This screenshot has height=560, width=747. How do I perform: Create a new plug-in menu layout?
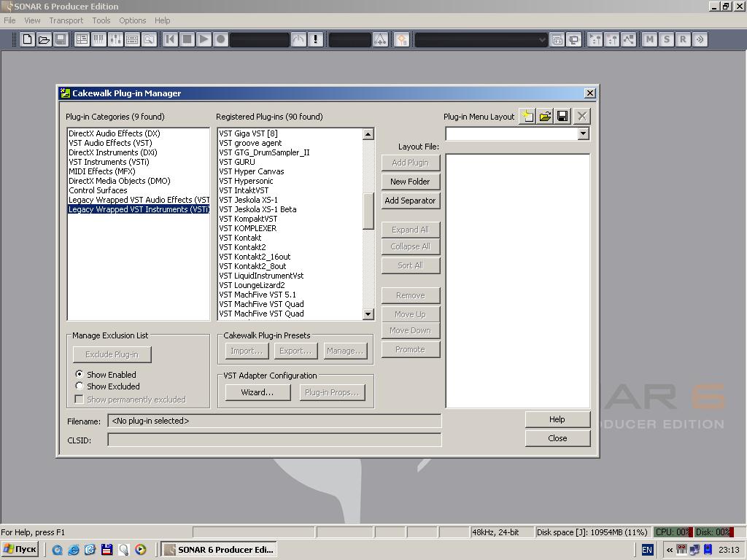coord(527,116)
